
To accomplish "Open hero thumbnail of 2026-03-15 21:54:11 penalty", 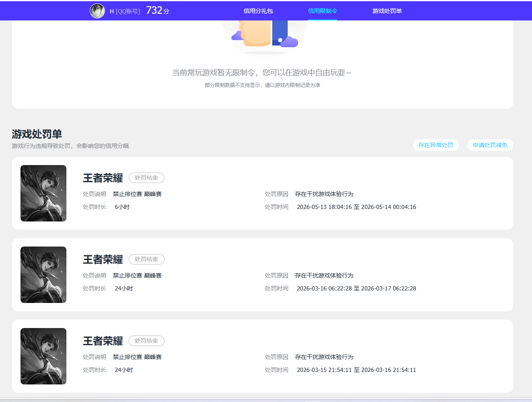I will click(43, 356).
